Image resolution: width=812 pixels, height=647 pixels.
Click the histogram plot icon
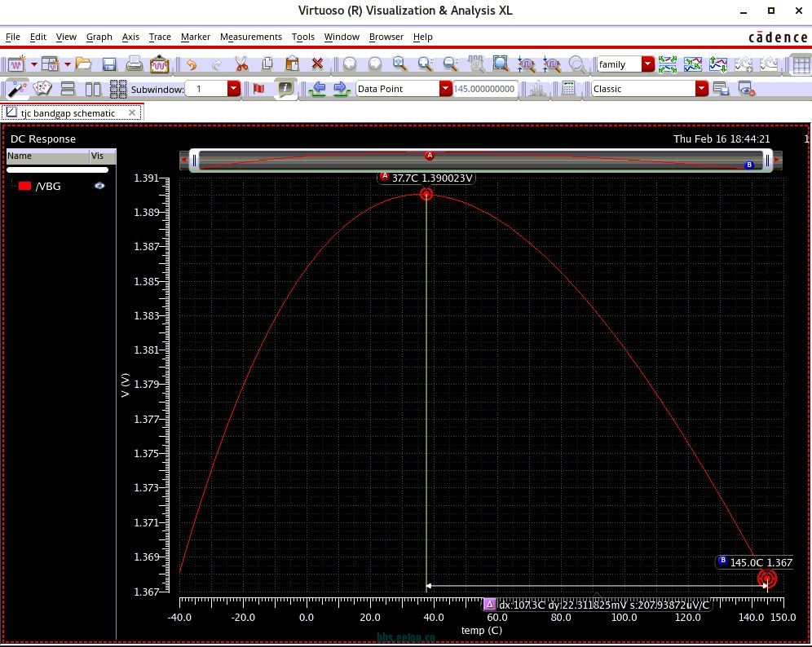537,89
